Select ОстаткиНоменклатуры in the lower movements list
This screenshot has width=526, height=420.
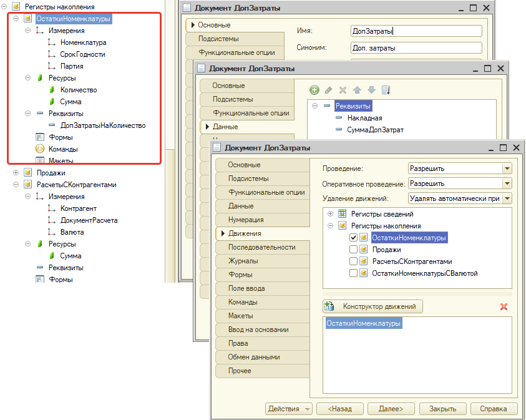[363, 323]
